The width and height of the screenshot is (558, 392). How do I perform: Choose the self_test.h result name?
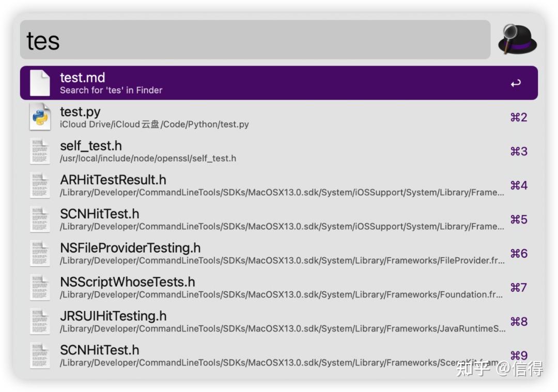91,146
